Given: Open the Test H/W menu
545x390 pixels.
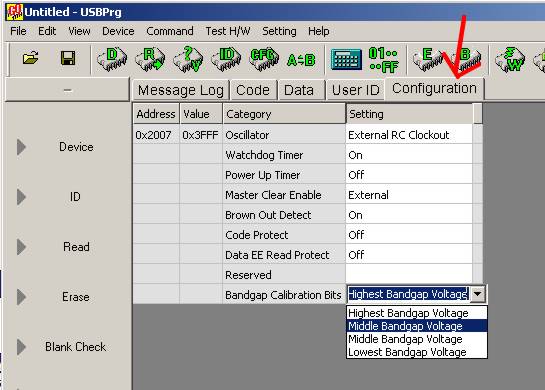Looking at the screenshot, I should pos(228,31).
